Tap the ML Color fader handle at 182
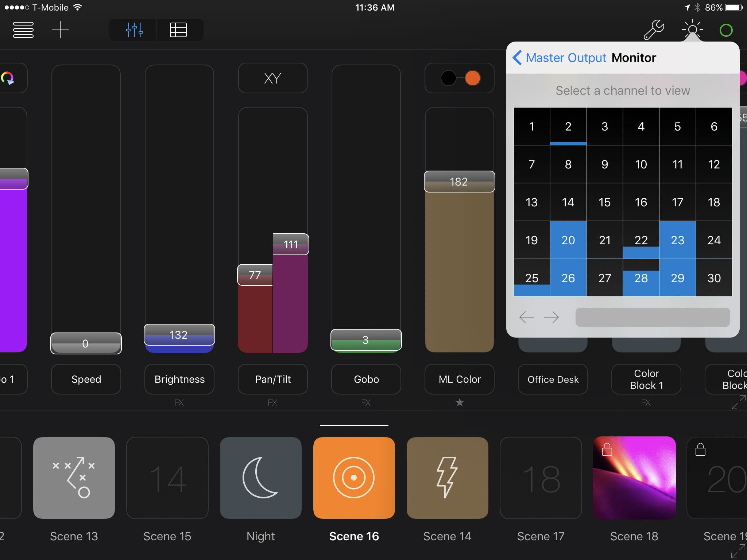 [x=460, y=182]
